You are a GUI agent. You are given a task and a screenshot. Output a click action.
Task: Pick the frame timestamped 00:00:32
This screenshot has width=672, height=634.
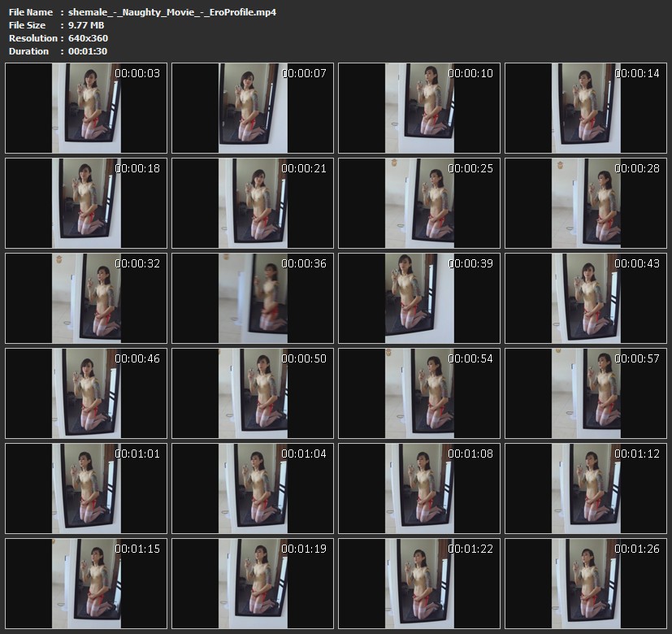[86, 298]
